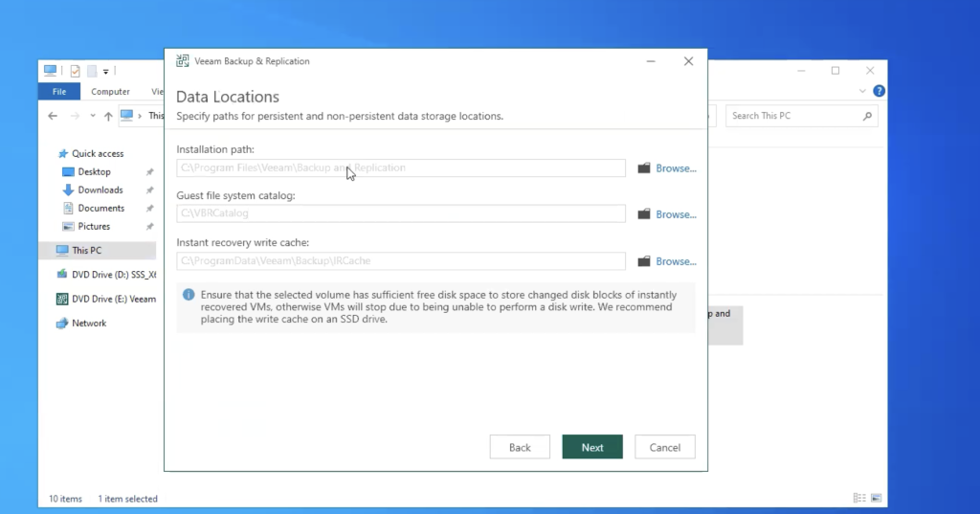
Task: Click the pin icon next to Pictures
Action: point(149,226)
